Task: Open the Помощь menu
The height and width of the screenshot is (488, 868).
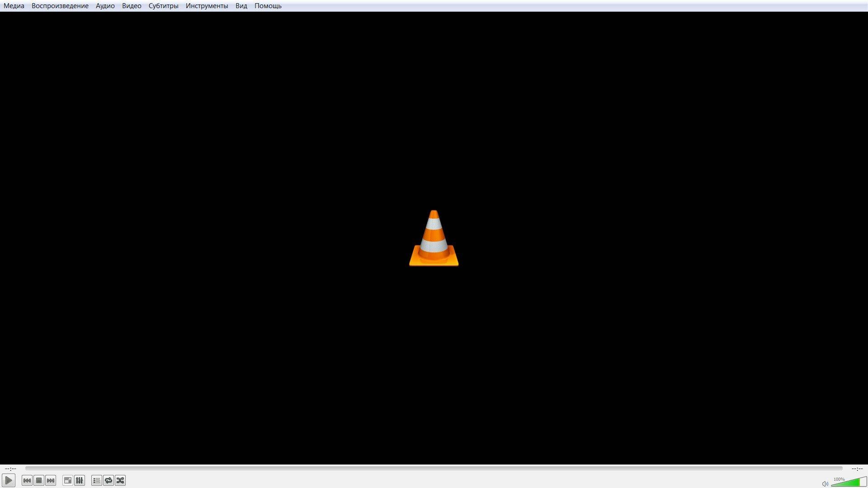Action: pos(268,6)
